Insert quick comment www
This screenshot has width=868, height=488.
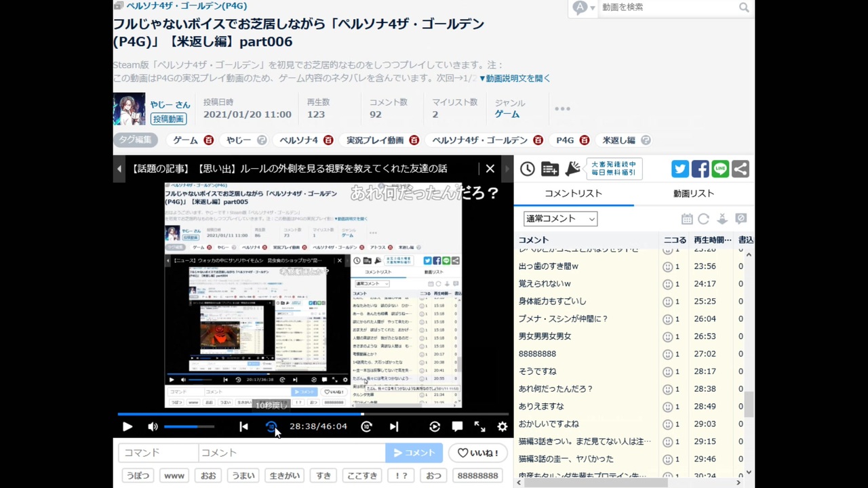(x=174, y=476)
